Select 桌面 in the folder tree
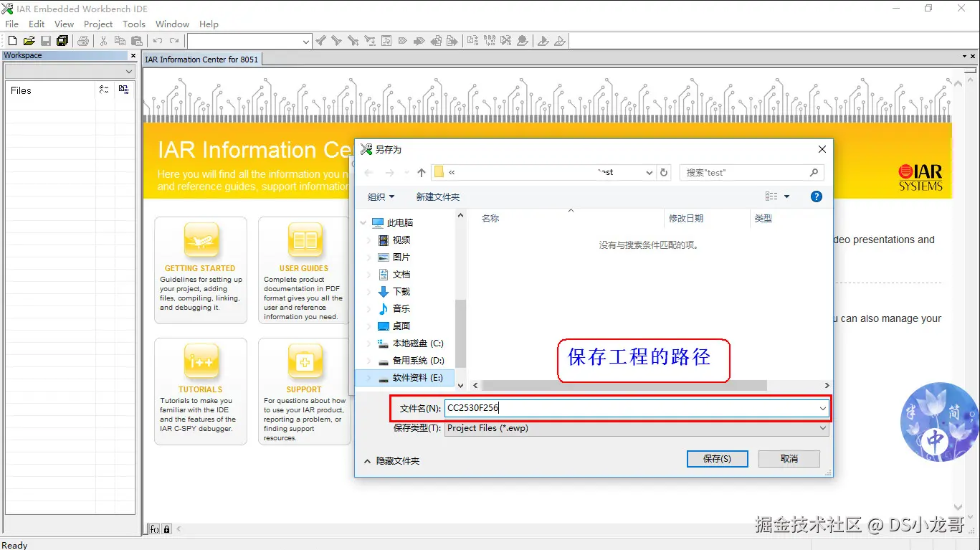 401,326
